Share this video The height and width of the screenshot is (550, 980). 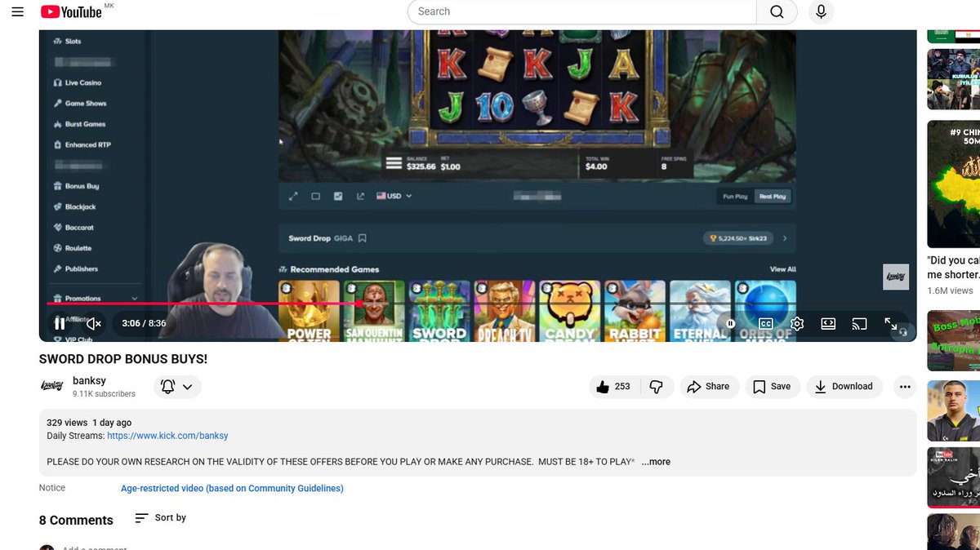coord(708,387)
